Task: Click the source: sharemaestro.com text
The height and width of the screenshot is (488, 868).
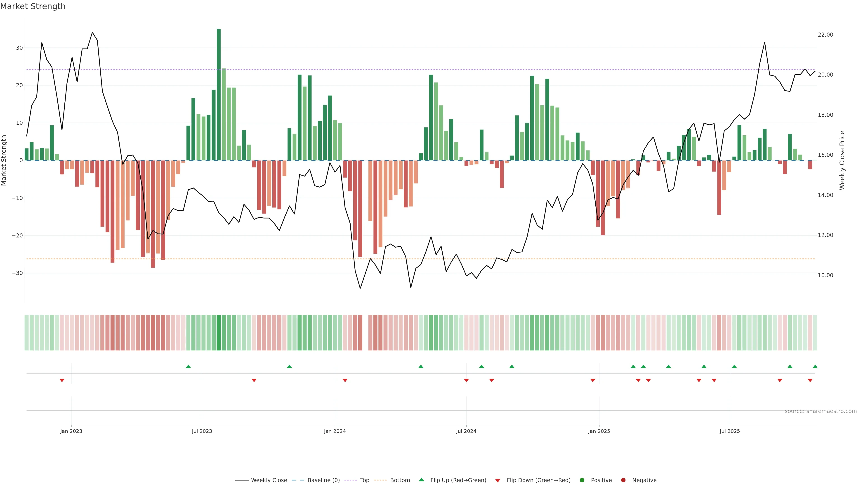Action: pyautogui.click(x=821, y=411)
